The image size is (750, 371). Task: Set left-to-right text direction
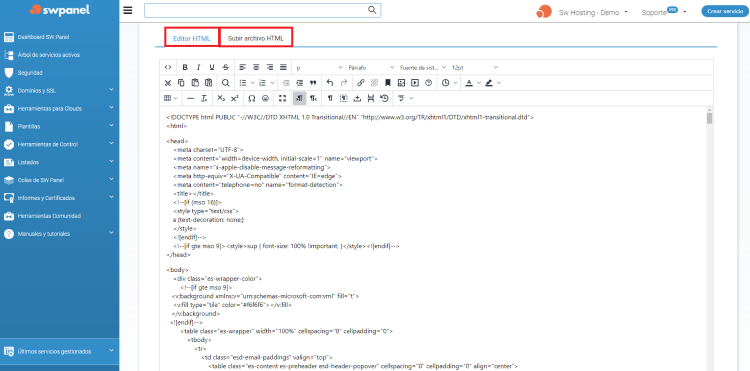tap(299, 98)
